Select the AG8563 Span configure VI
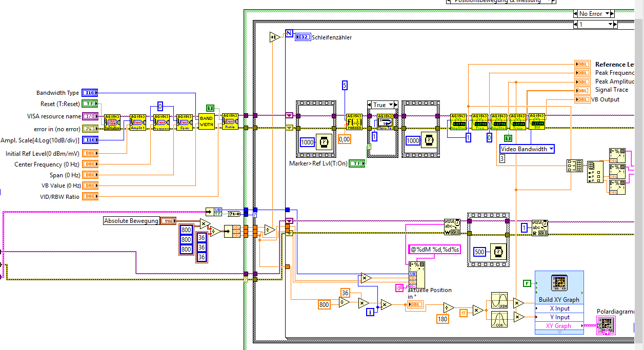Screen dimensions: 644x350 coord(185,122)
